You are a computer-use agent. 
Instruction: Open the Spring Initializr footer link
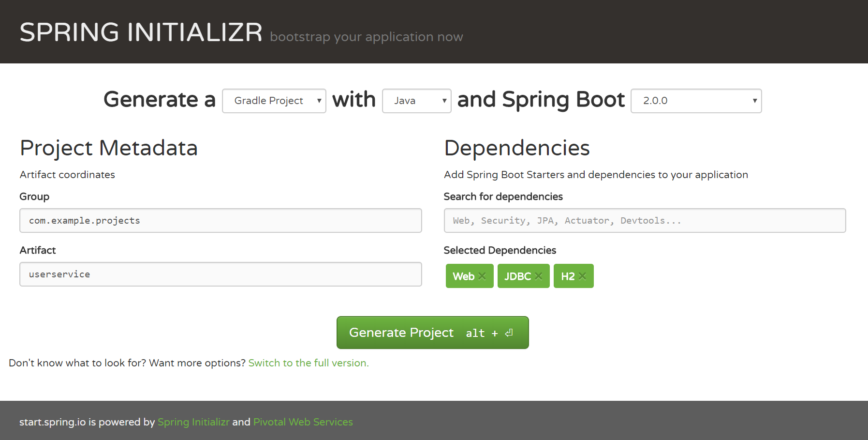(193, 422)
